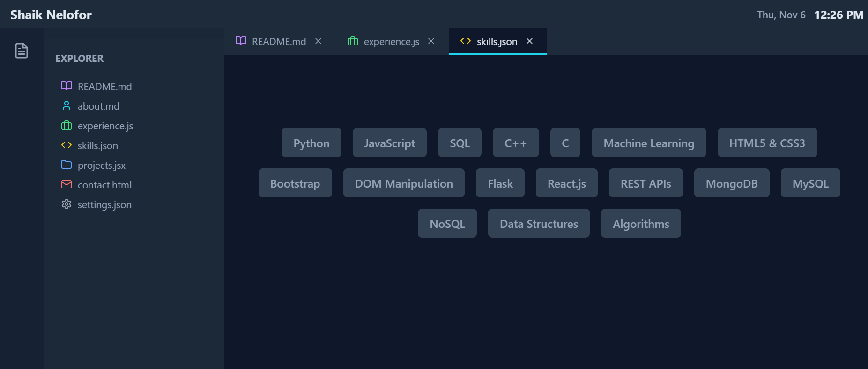Click the C++ skill chip

(x=516, y=143)
